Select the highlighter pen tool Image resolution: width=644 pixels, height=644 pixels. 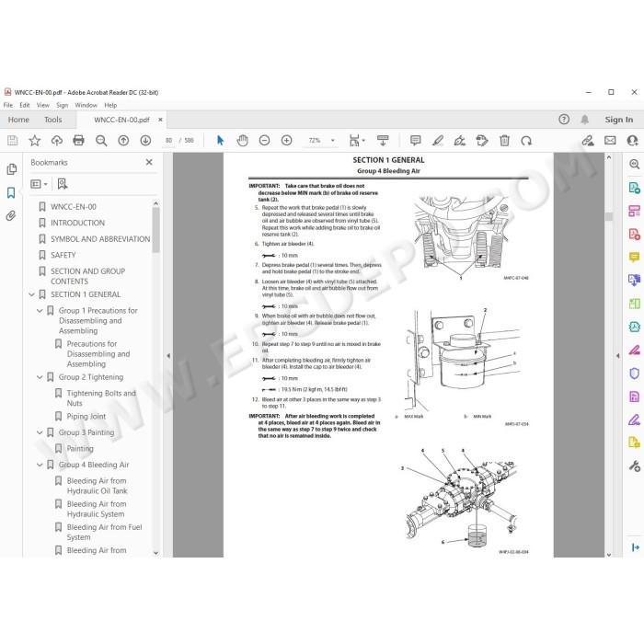(x=438, y=141)
